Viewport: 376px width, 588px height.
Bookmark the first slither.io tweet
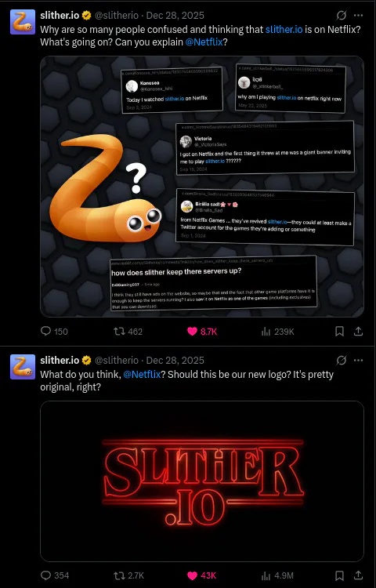pyautogui.click(x=340, y=332)
